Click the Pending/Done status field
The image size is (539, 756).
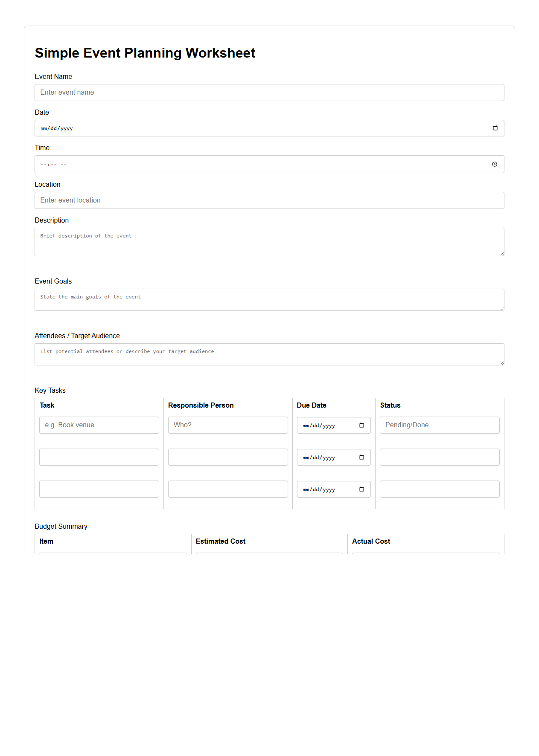point(439,425)
